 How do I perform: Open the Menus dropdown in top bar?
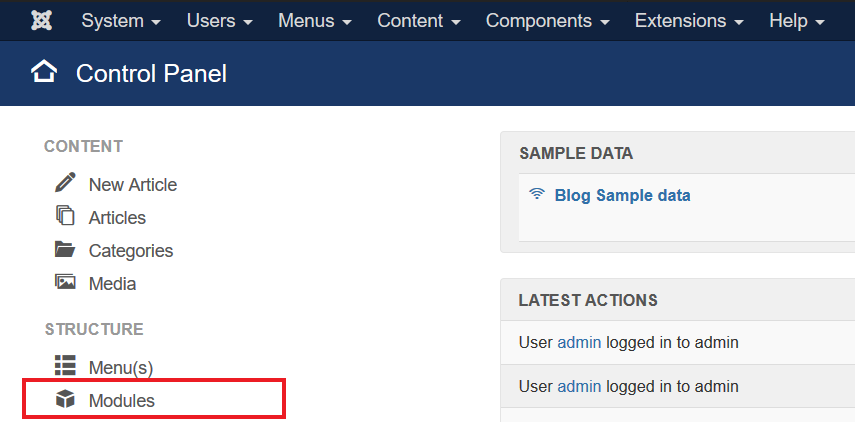pos(315,21)
